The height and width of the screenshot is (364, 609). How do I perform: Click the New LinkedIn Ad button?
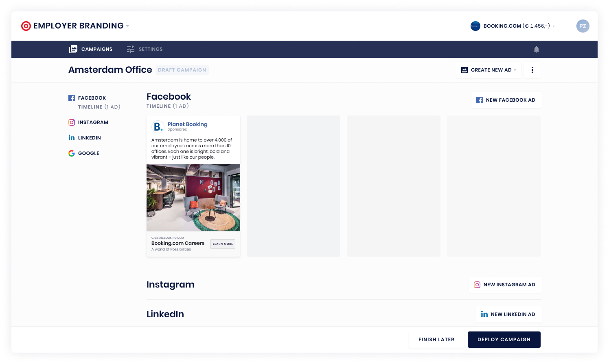[x=509, y=314]
